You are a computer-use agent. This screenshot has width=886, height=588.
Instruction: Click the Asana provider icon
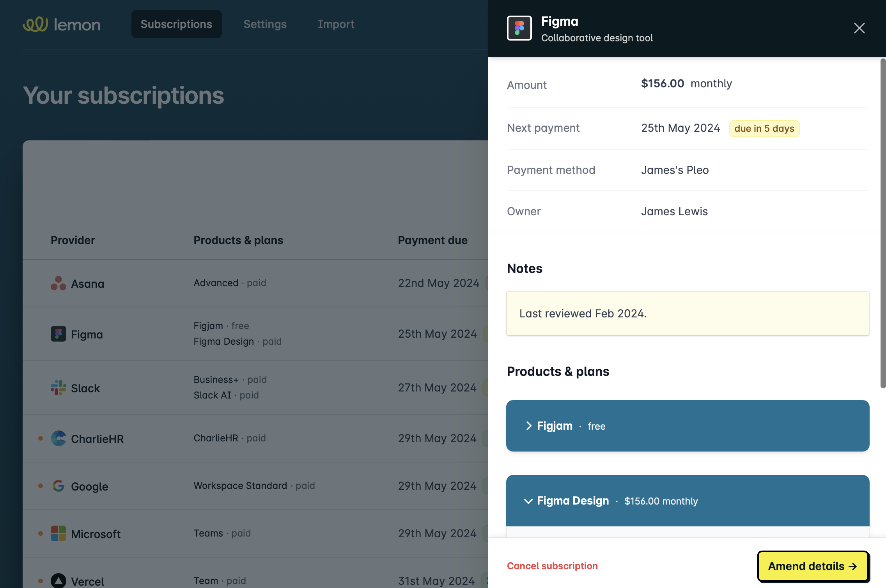click(58, 283)
